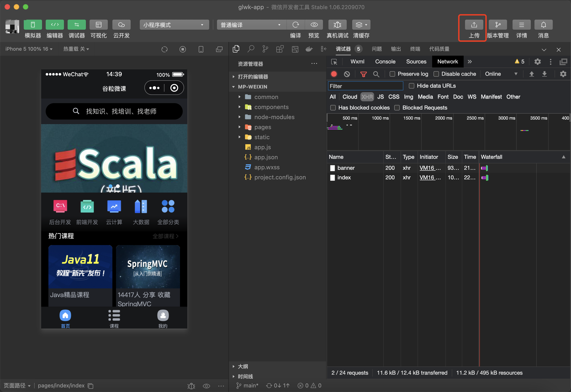Click the preview (预览) eye icon
This screenshot has height=392, width=571.
[314, 25]
